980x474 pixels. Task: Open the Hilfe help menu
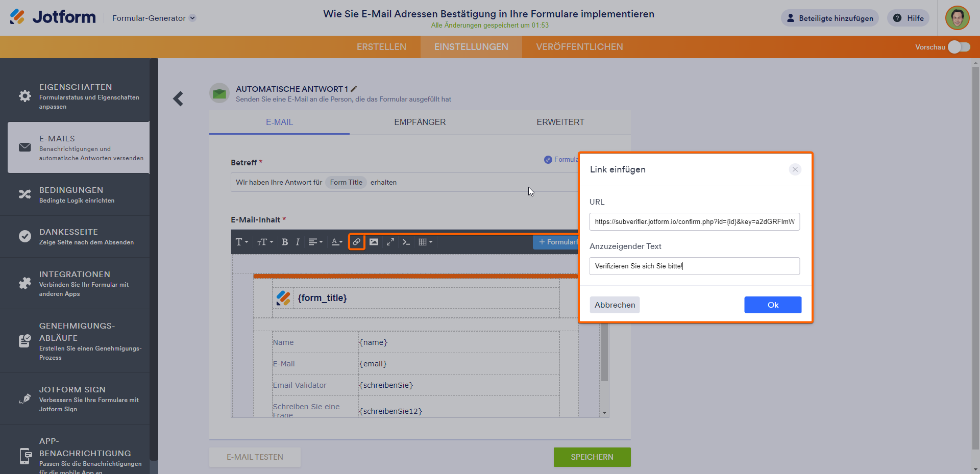click(909, 18)
